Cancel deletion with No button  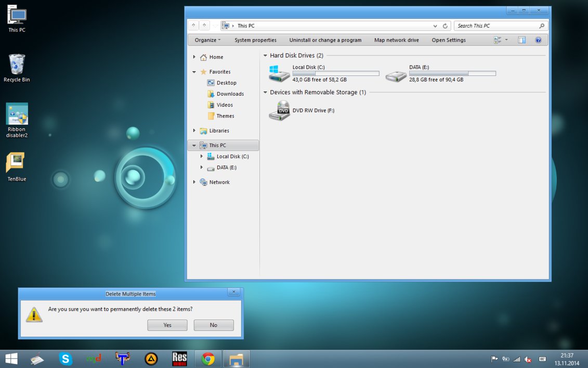tap(214, 325)
